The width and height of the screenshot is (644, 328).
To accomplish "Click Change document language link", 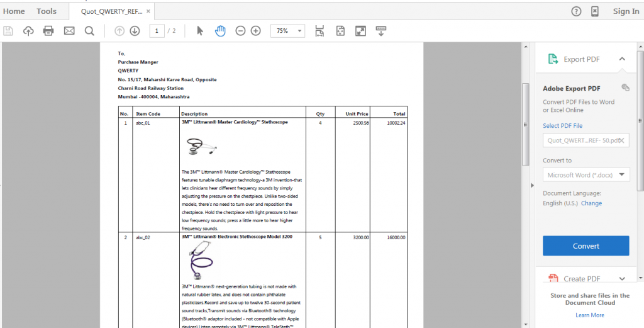I will tap(591, 203).
